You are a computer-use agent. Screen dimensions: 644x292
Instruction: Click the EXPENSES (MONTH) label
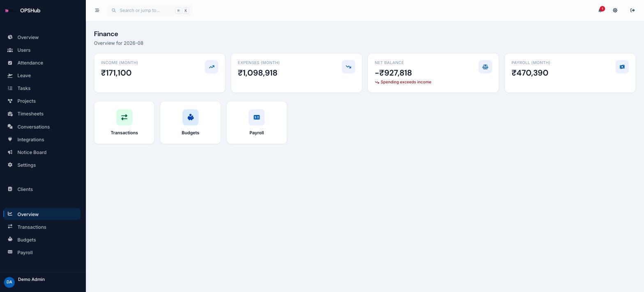pos(259,62)
